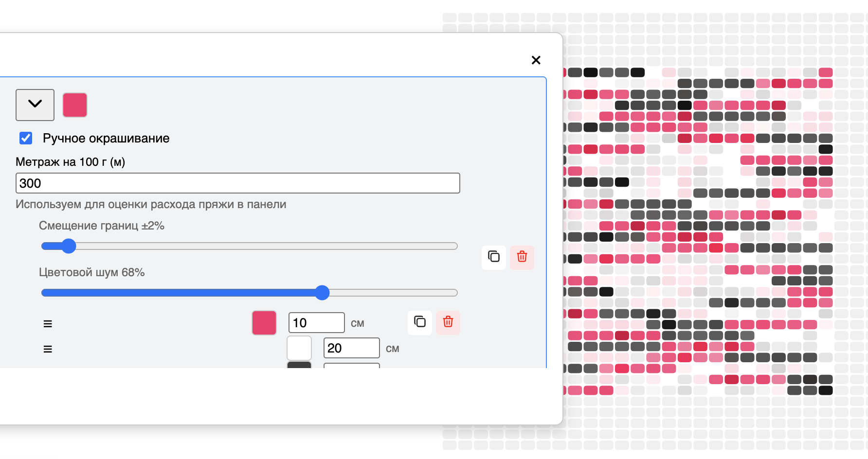Delete the 10 cm color segment
Viewport: 868px width, 459px height.
[448, 322]
